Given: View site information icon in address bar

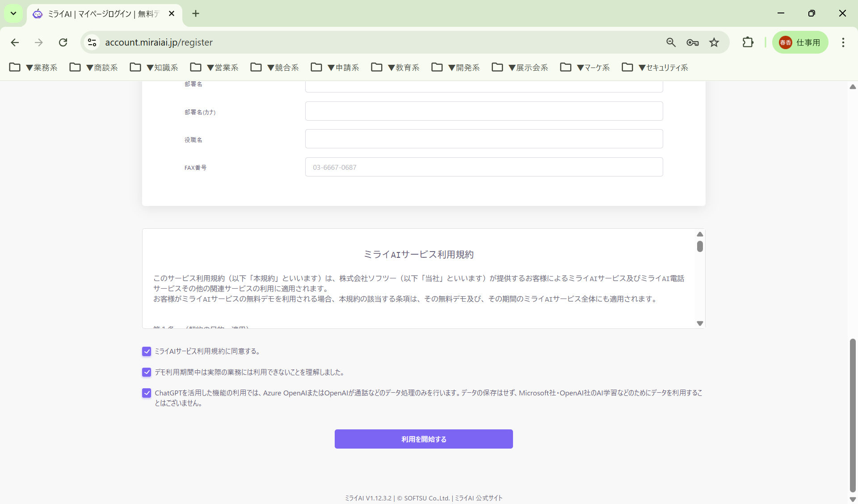Looking at the screenshot, I should (x=92, y=42).
